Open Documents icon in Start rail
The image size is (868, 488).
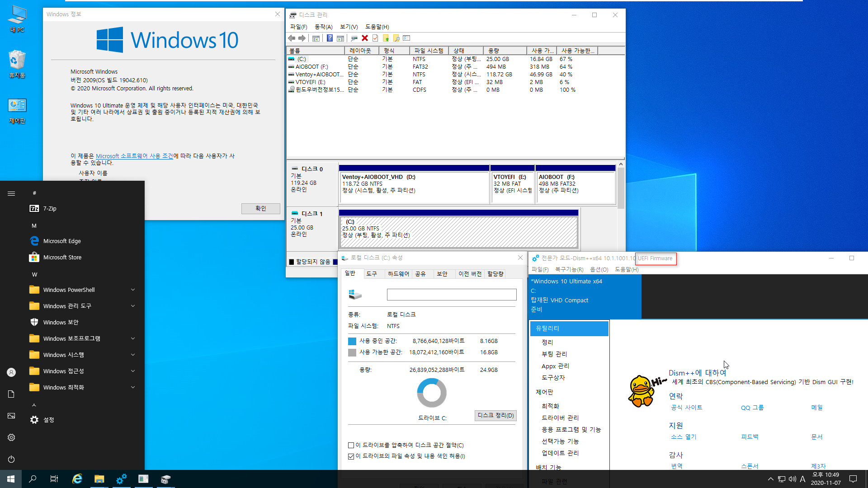click(11, 394)
